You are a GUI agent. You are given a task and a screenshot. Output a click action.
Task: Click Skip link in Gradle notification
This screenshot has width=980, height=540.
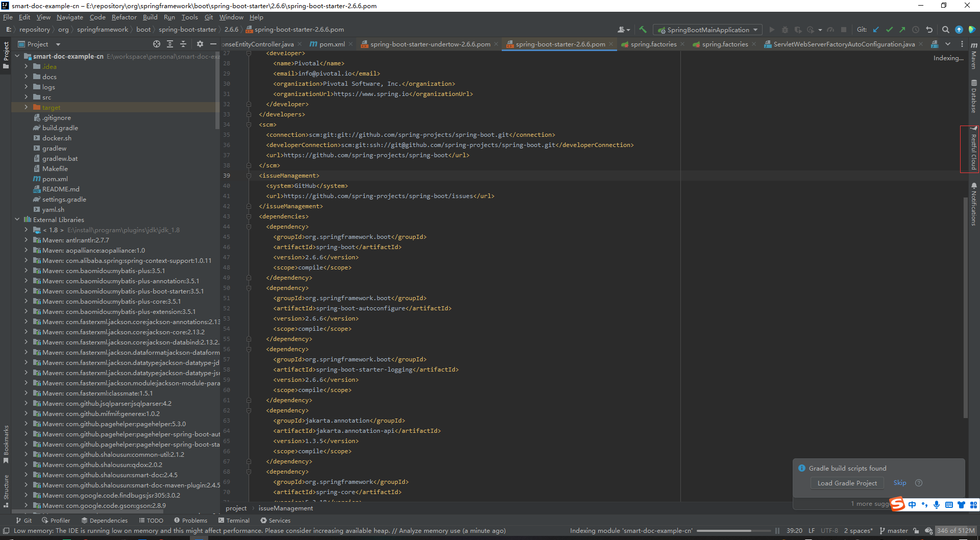click(899, 483)
